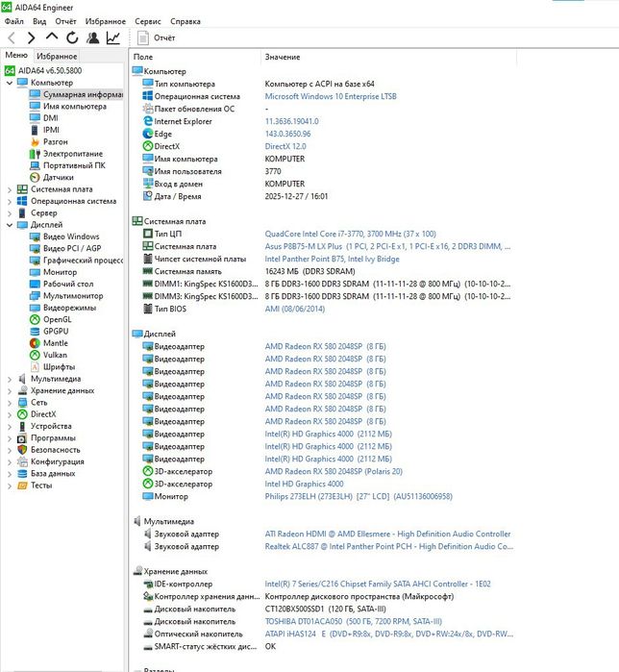Click the OpenGL icon
The image size is (619, 672).
click(x=36, y=320)
